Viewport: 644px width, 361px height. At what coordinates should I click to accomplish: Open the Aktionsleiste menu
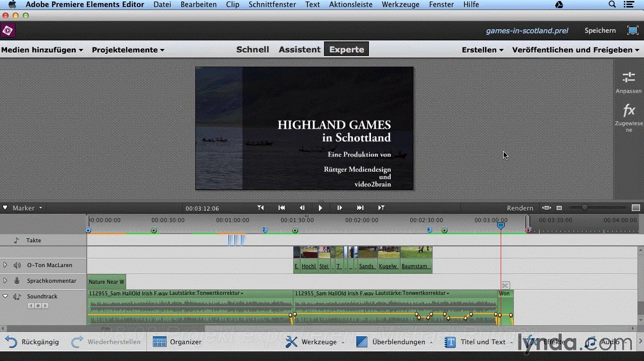(351, 5)
